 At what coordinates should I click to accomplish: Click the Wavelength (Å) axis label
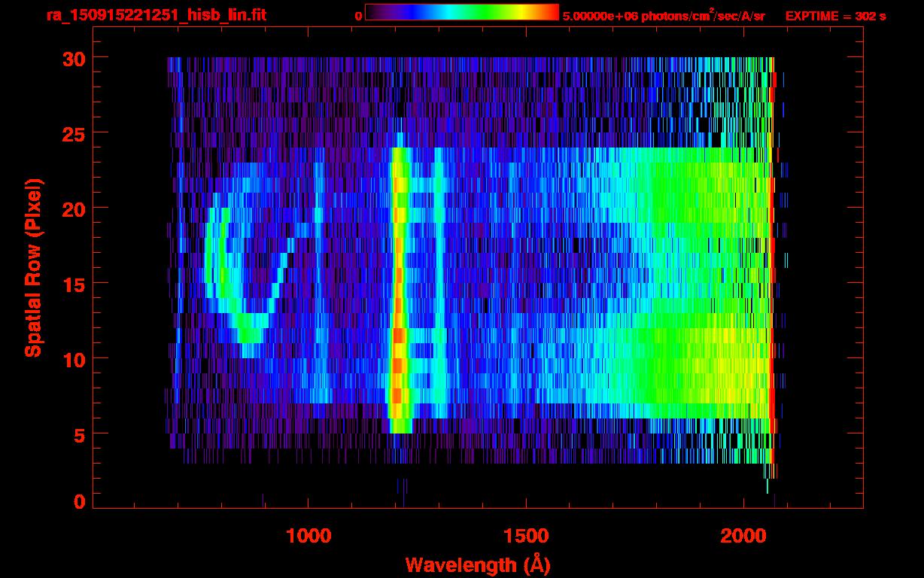(x=478, y=564)
